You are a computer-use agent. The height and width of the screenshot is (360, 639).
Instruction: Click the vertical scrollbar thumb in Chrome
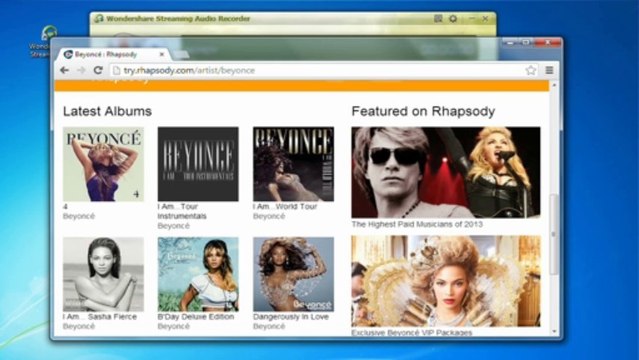553,234
